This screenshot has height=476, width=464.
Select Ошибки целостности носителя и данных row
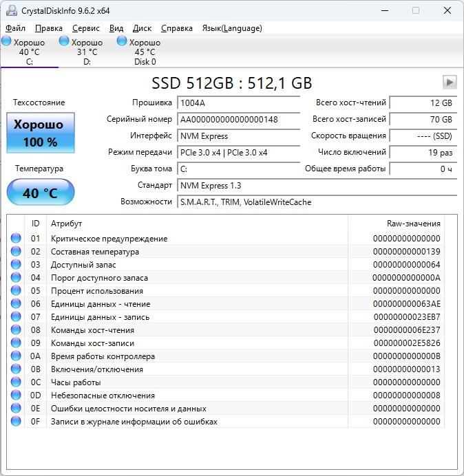click(226, 409)
